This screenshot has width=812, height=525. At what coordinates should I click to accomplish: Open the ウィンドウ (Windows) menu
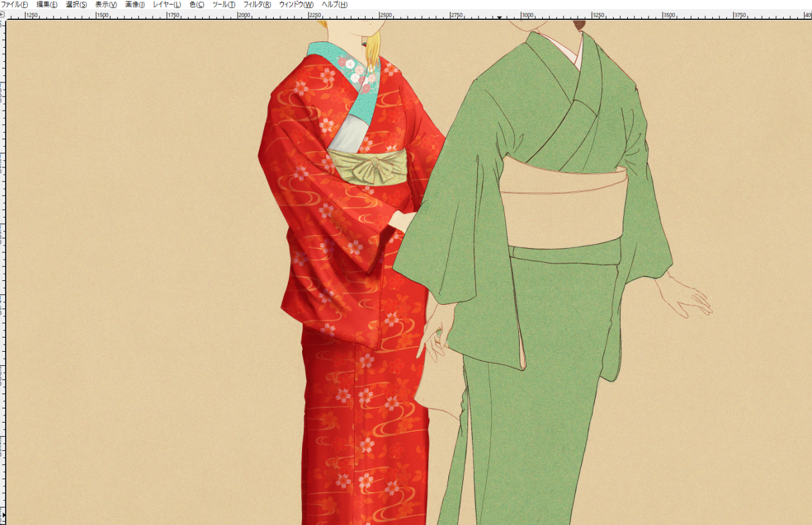(x=296, y=5)
